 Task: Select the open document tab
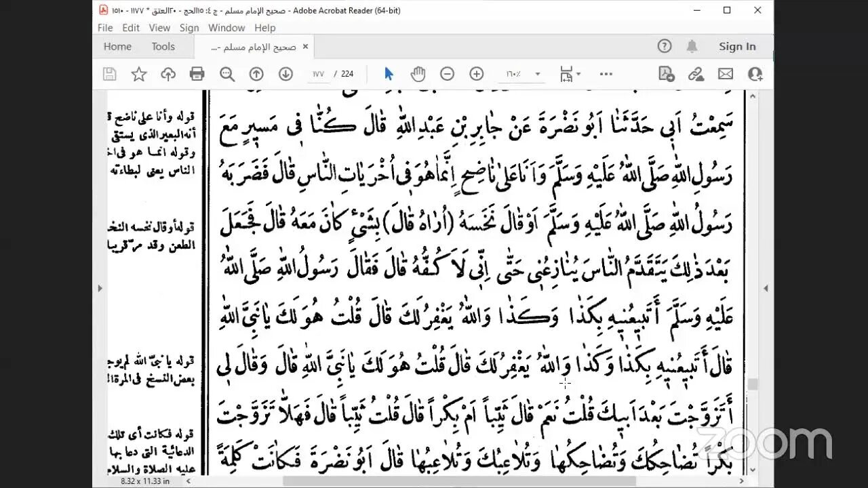(x=255, y=47)
